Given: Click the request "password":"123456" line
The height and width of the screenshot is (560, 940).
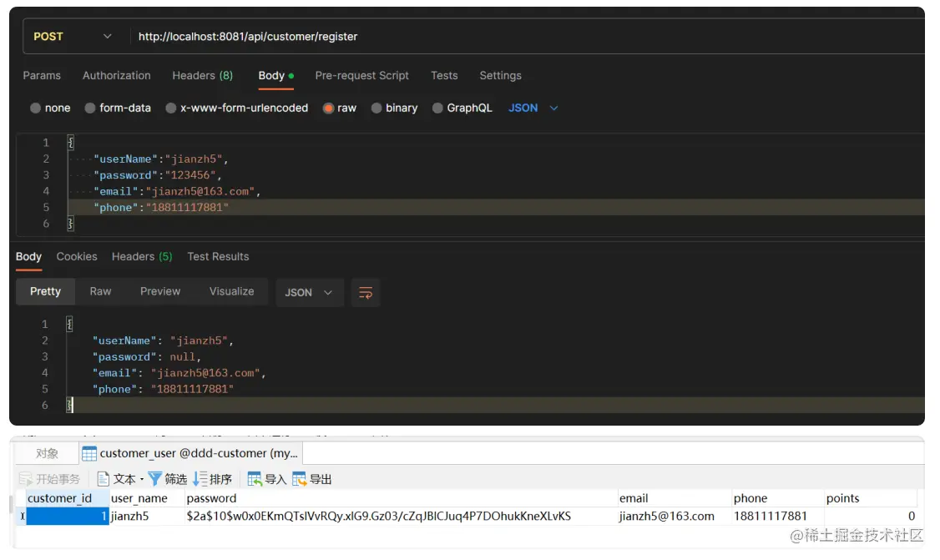Looking at the screenshot, I should point(158,175).
